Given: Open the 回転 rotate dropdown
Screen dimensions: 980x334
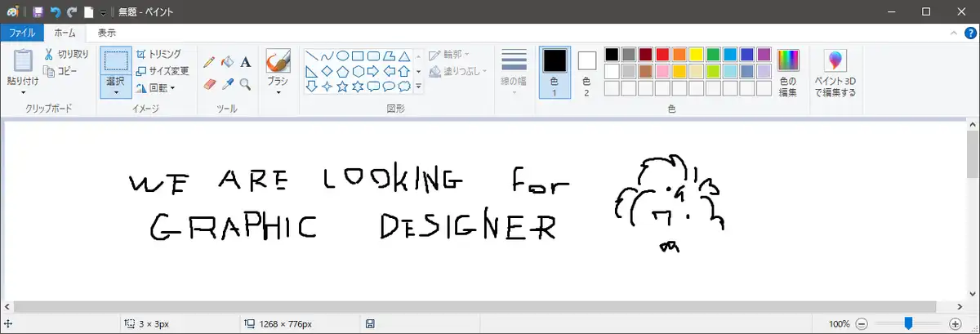Looking at the screenshot, I should (x=158, y=87).
